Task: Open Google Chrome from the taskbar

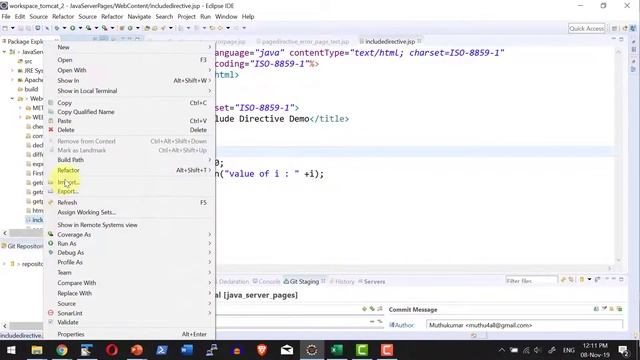Action: click(x=62, y=350)
